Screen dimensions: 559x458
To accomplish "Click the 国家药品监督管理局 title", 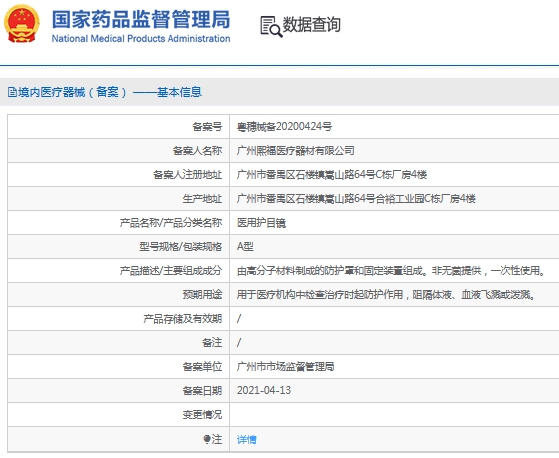I will tap(141, 19).
